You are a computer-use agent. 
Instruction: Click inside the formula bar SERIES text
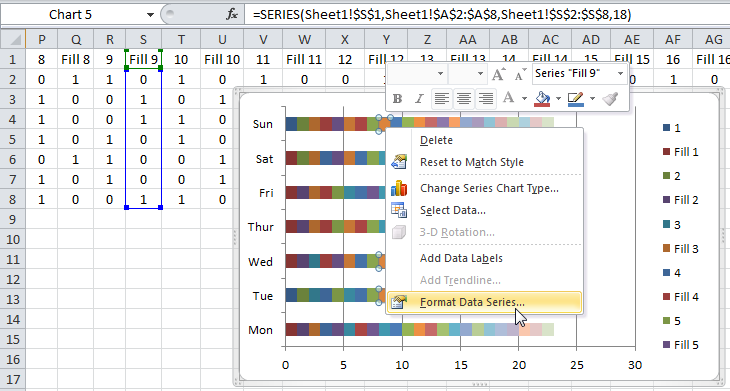[442, 15]
